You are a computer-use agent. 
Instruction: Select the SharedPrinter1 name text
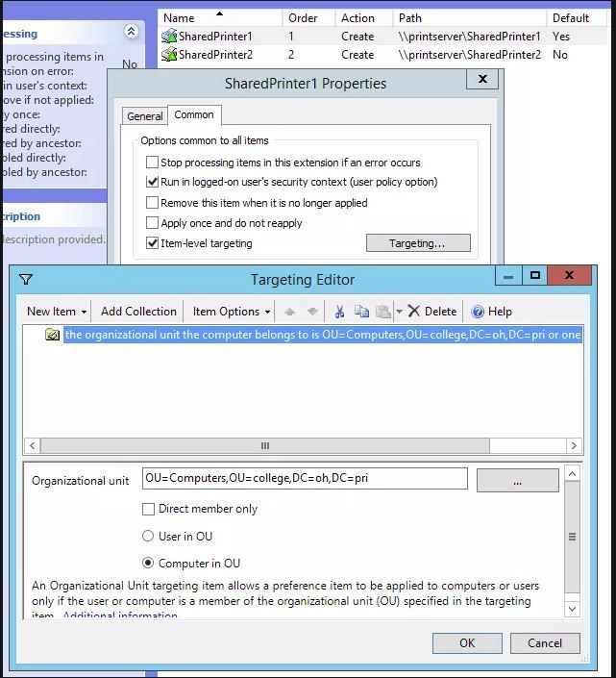[215, 37]
